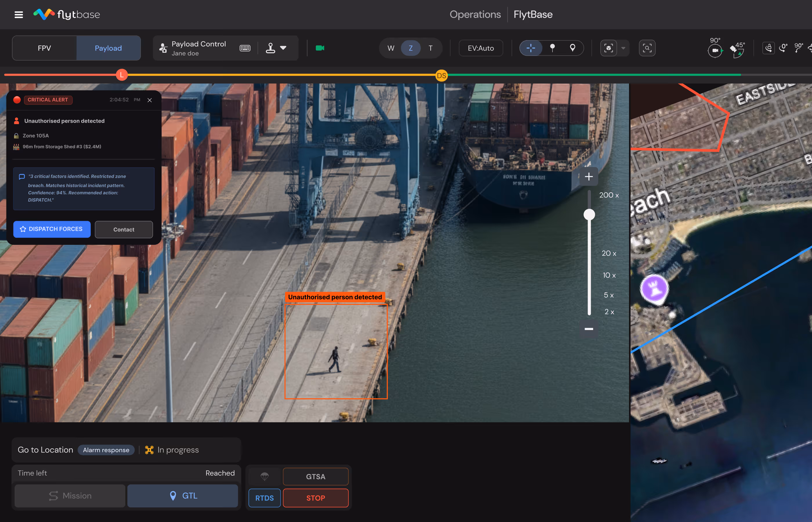Click the DISPATCH FORCES button
The width and height of the screenshot is (812, 522).
pyautogui.click(x=52, y=229)
